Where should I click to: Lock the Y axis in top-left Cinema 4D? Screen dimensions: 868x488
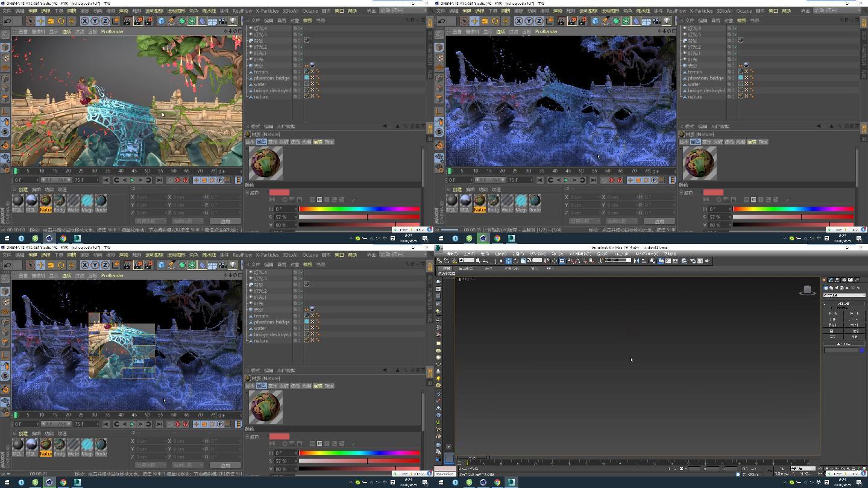pyautogui.click(x=95, y=21)
